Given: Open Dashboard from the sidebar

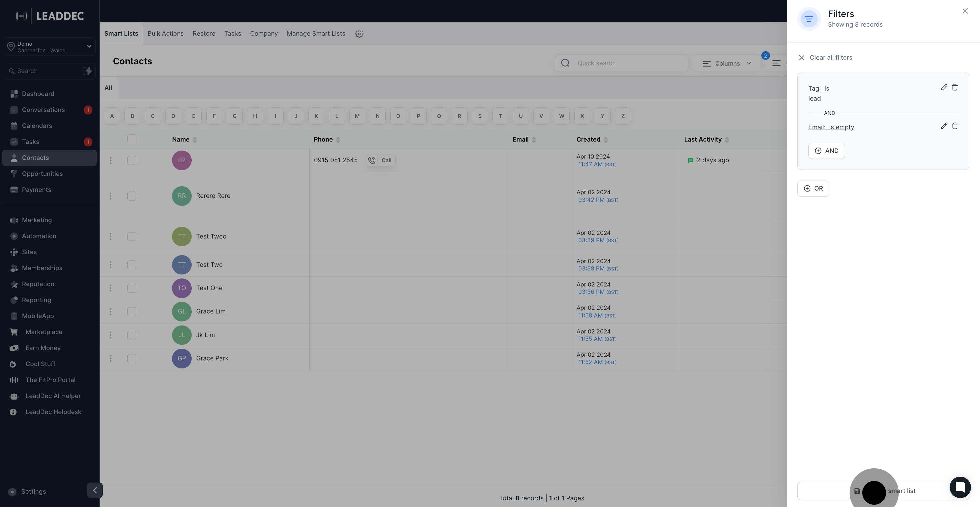Looking at the screenshot, I should [49, 94].
